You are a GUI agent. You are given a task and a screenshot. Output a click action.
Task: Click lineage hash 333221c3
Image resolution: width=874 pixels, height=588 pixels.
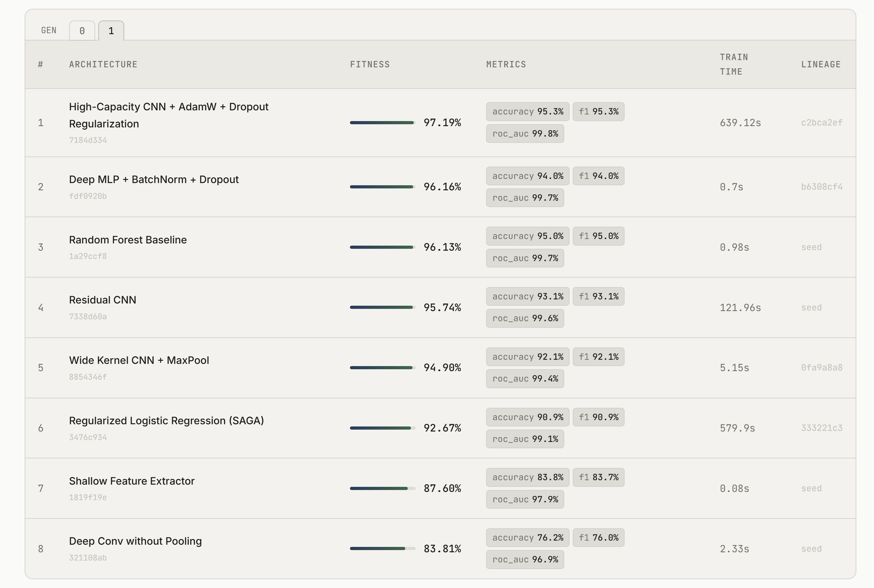pos(822,428)
